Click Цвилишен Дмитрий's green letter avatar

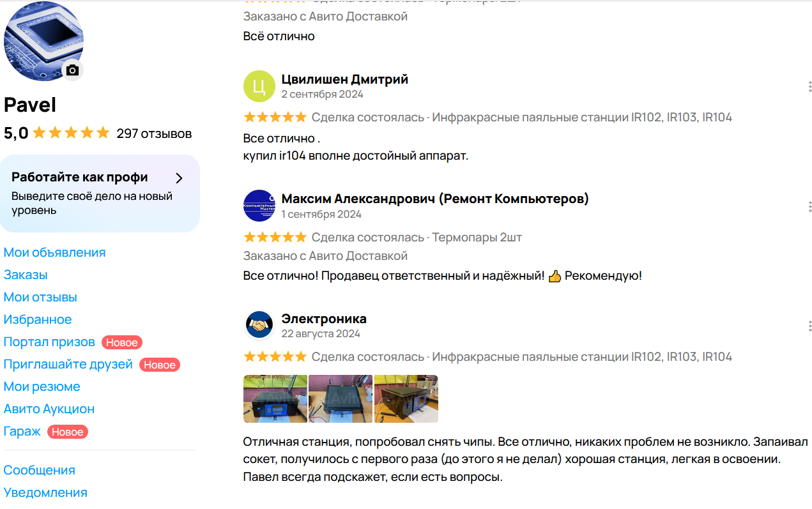(x=259, y=86)
